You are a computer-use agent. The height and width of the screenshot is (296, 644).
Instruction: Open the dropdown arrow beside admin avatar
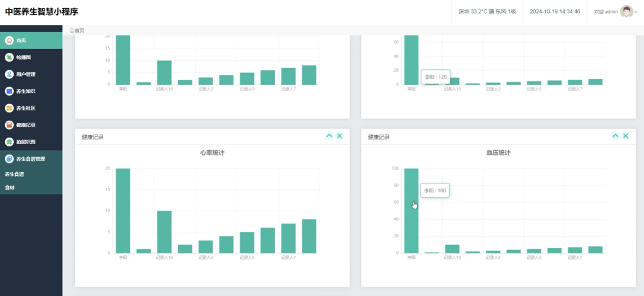636,12
